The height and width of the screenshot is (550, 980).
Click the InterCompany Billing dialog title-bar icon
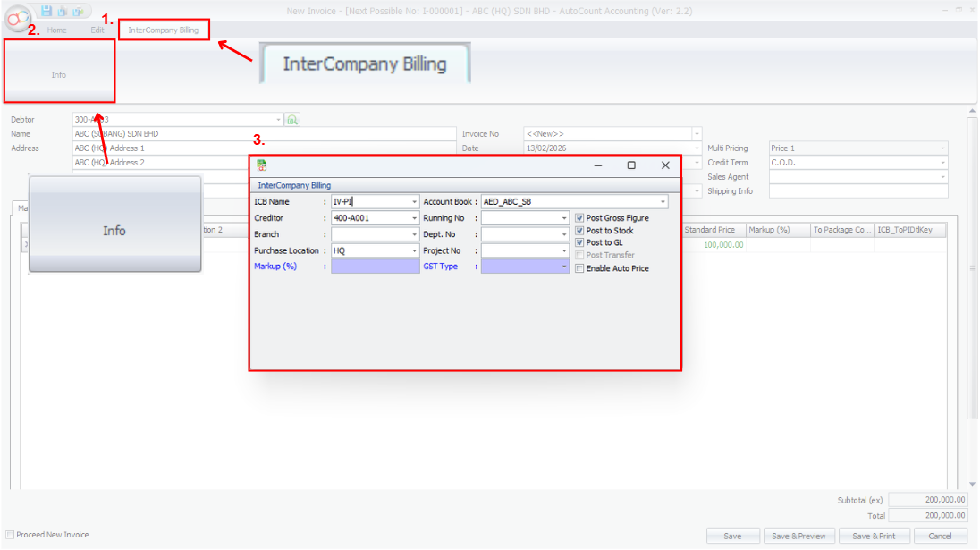[261, 165]
